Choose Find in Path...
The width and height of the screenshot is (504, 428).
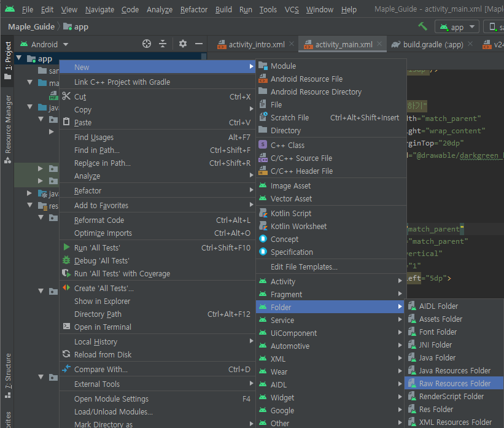[157, 150]
